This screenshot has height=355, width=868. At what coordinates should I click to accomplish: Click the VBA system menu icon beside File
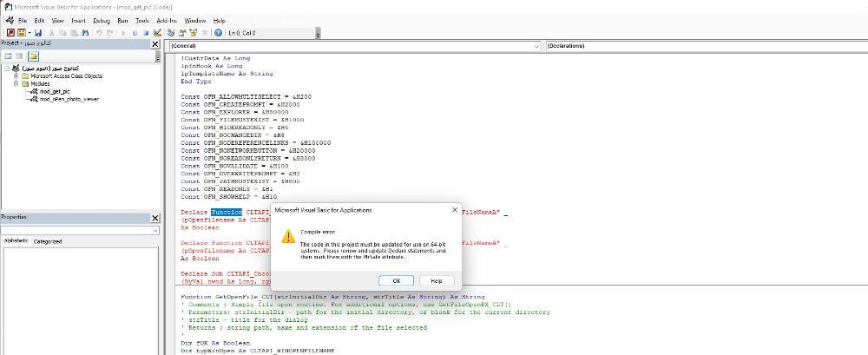(9, 21)
